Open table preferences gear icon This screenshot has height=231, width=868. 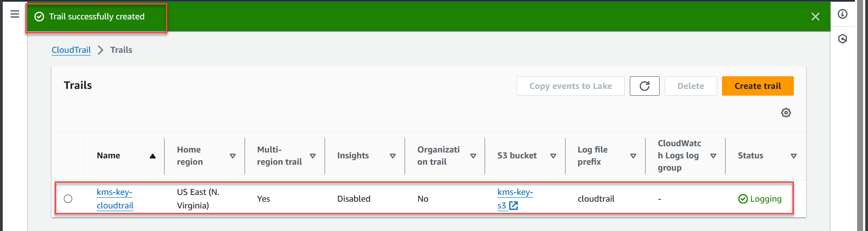[786, 113]
